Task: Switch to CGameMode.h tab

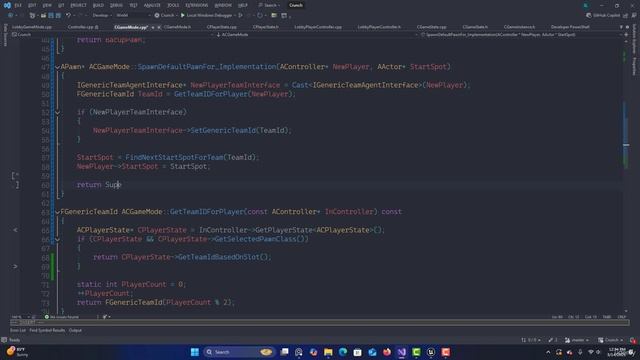Action: [177, 27]
